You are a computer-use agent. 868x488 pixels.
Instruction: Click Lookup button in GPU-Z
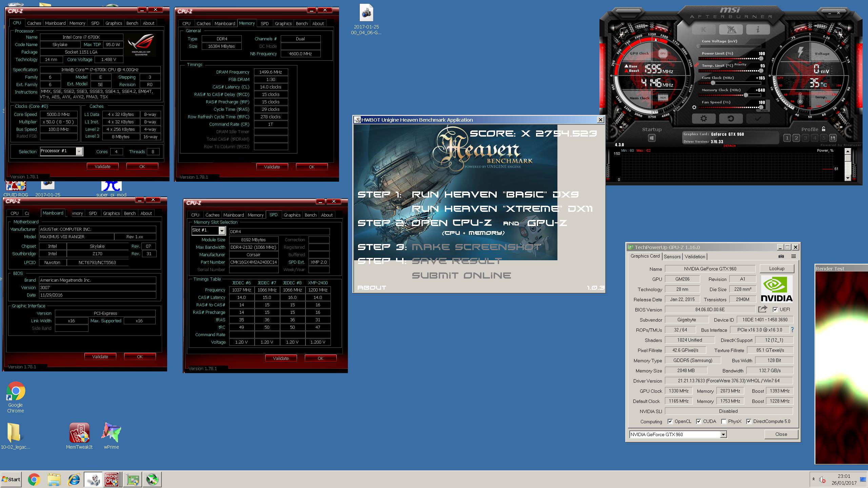776,268
